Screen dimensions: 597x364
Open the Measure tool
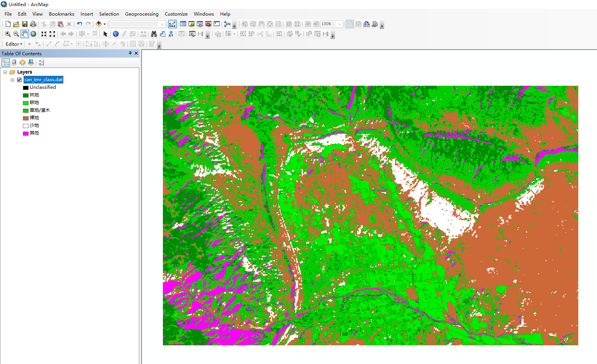pos(143,34)
